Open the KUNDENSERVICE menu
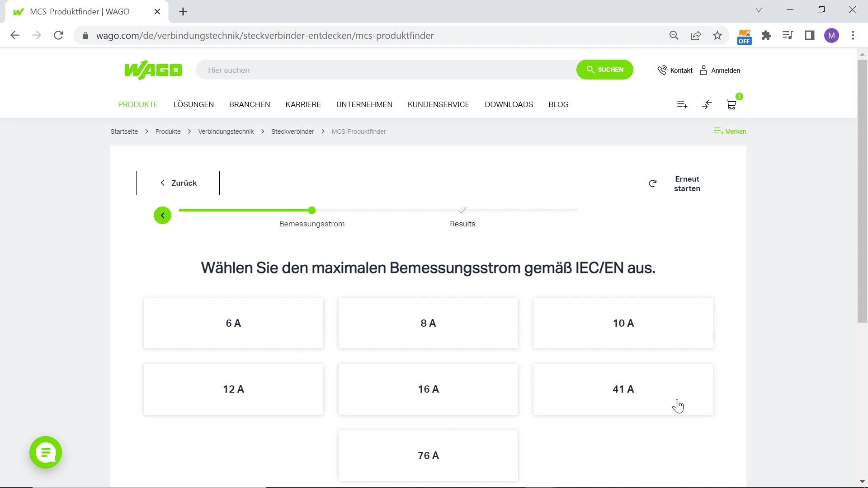 [x=439, y=104]
